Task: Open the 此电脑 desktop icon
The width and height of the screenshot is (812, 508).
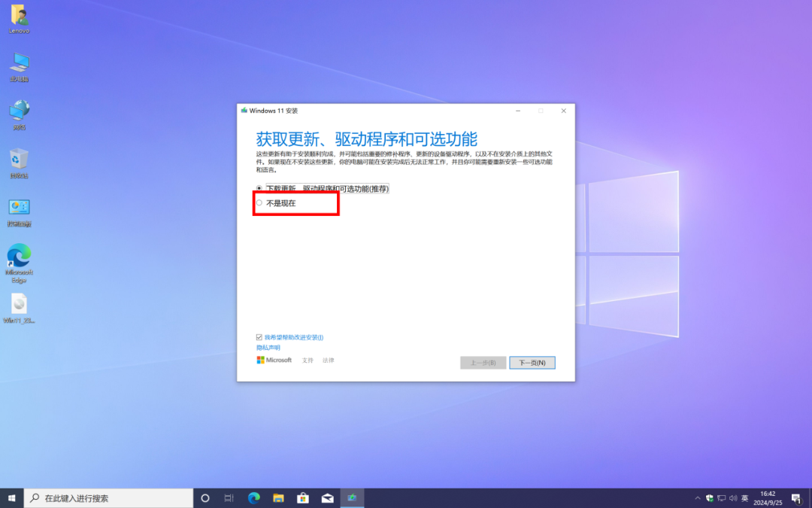Action: coord(19,68)
